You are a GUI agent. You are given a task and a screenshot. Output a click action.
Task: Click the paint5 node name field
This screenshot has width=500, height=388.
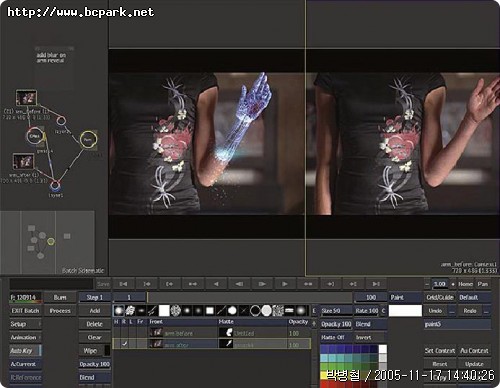457,324
